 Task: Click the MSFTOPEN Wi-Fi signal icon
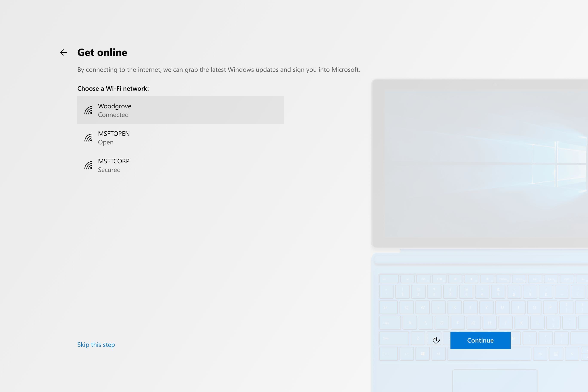[89, 138]
